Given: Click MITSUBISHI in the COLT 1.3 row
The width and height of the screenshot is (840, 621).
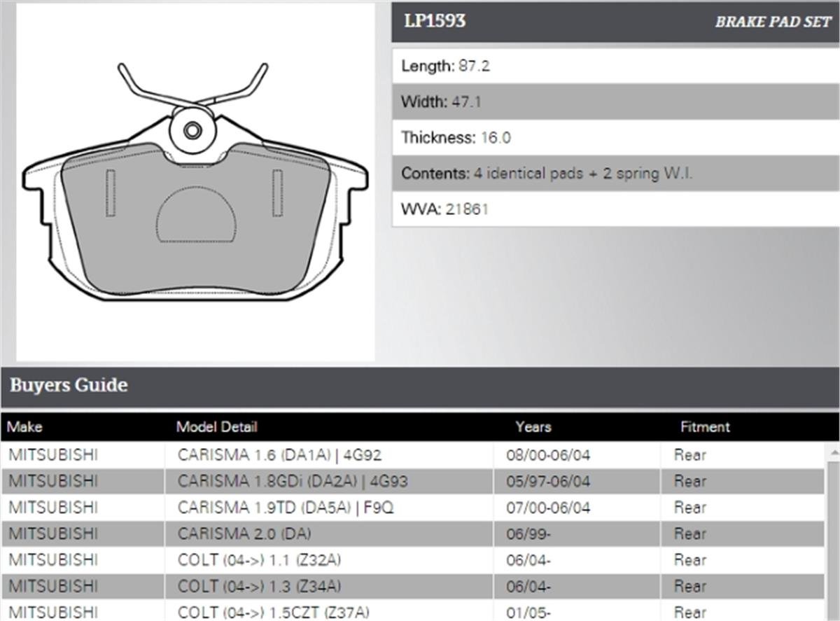Looking at the screenshot, I should click(x=53, y=586).
